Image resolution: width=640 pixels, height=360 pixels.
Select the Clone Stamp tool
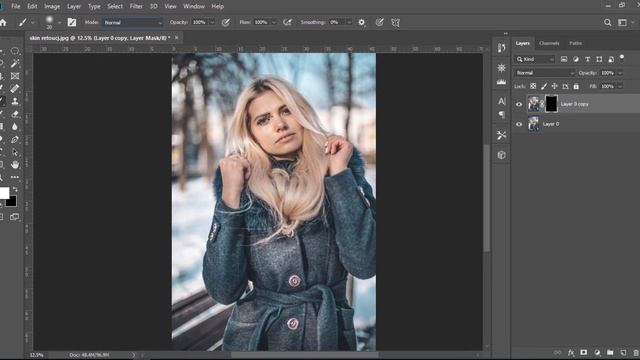pyautogui.click(x=15, y=101)
